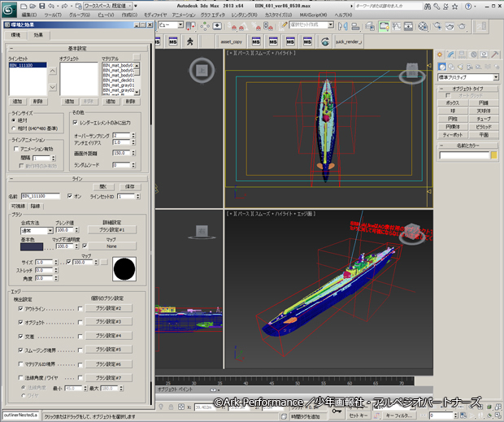Click ブラシ設定#1 button

(112, 230)
